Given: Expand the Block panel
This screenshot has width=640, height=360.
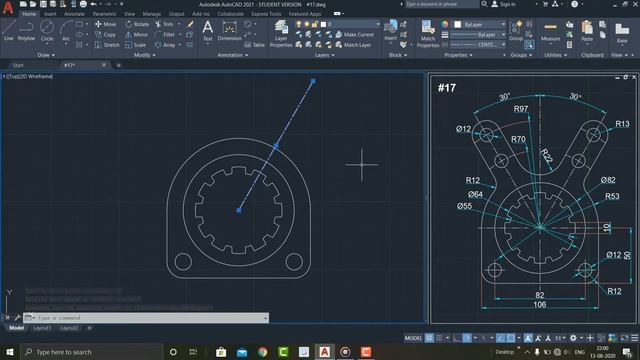Looking at the screenshot, I should point(398,55).
